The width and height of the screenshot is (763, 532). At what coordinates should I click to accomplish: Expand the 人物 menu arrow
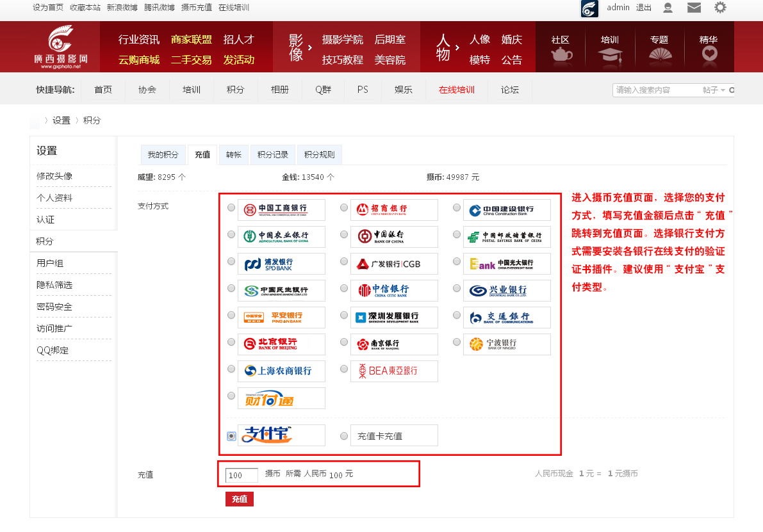457,47
